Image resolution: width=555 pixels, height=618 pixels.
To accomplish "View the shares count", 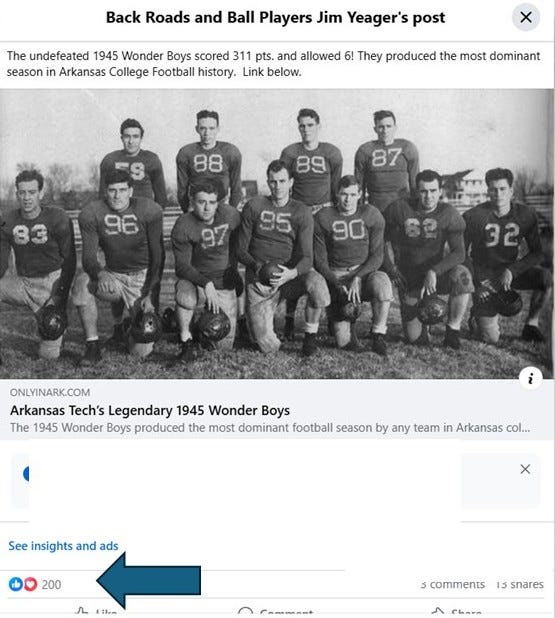I will pos(520,584).
